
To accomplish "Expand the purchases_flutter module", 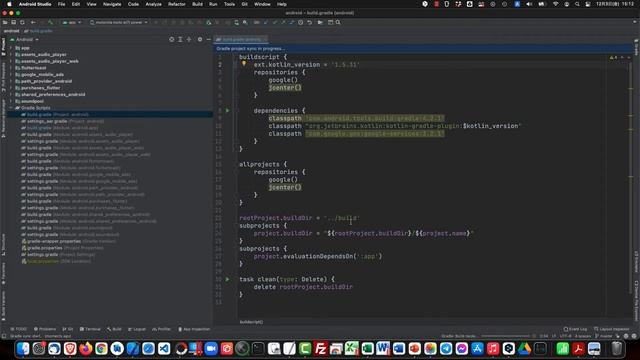I will [x=11, y=88].
